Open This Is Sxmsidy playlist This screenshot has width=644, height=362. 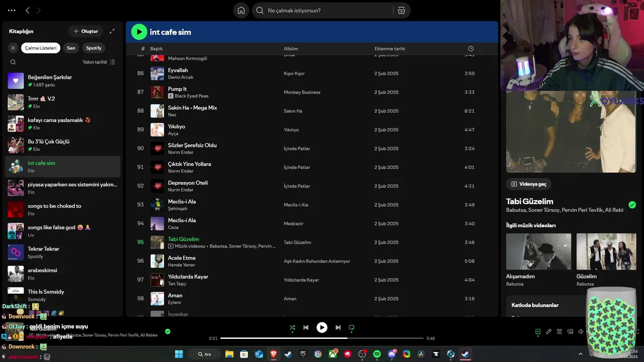click(63, 295)
